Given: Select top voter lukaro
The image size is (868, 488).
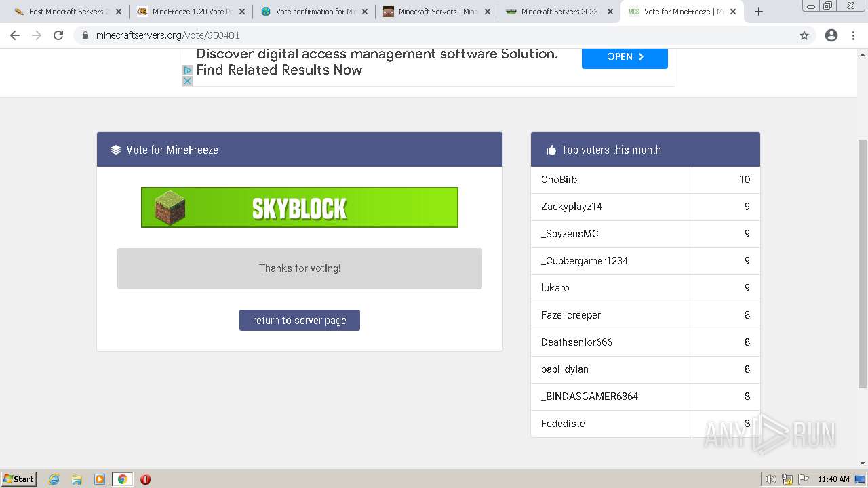Looking at the screenshot, I should point(555,288).
